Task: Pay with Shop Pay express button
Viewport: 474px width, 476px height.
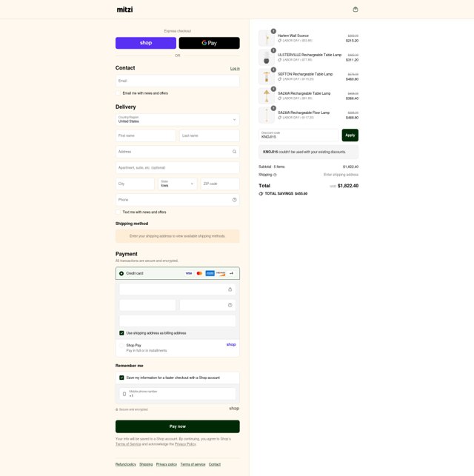Action: 146,43
